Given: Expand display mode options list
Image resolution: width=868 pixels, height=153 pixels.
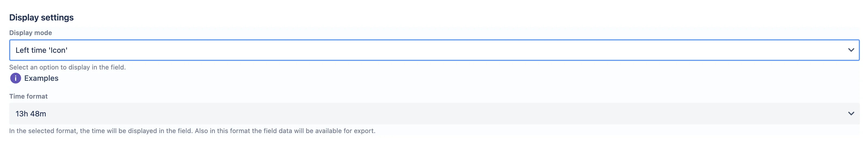Looking at the screenshot, I should [x=851, y=50].
